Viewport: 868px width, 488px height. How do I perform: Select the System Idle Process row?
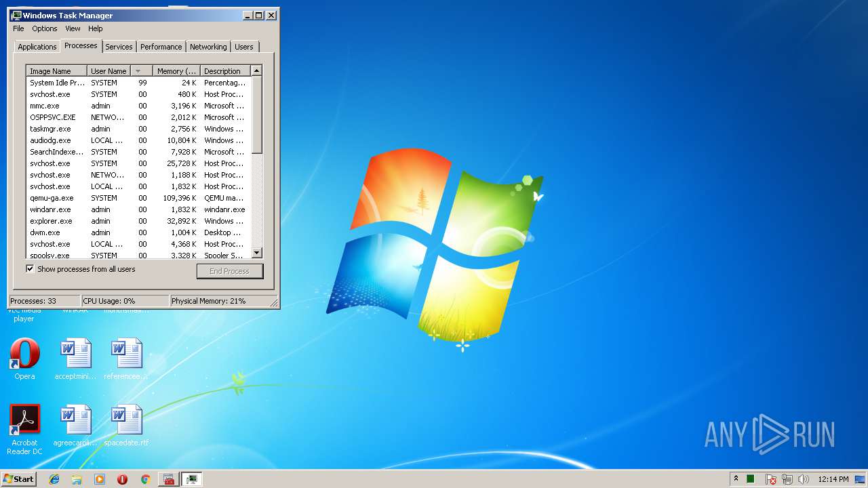point(138,83)
